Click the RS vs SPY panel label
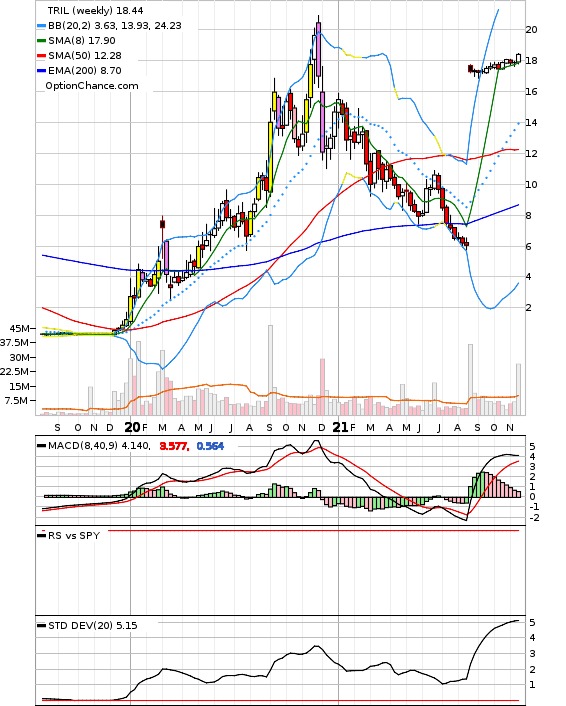Screen dimensions: 566x706 click(x=74, y=535)
